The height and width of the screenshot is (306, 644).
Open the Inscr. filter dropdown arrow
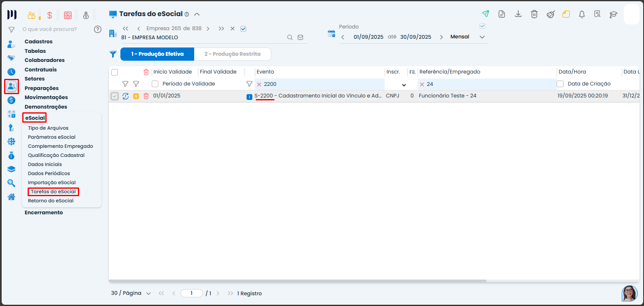[x=404, y=85]
